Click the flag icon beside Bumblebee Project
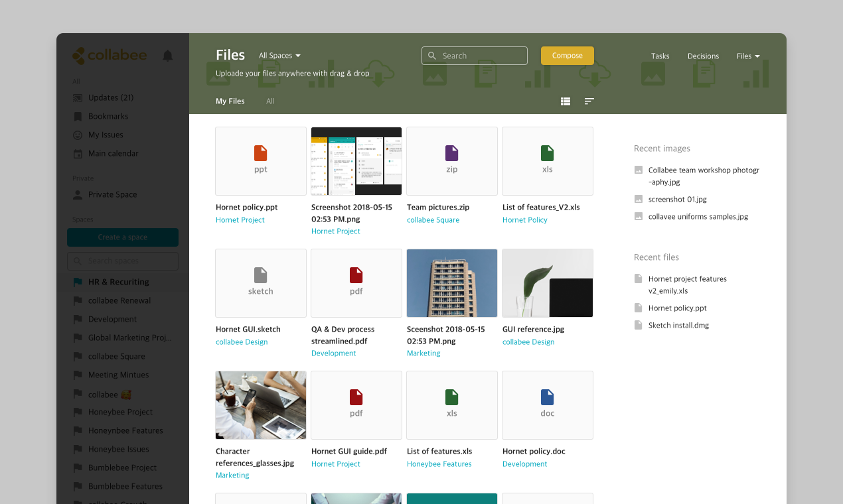The width and height of the screenshot is (843, 504). click(78, 468)
